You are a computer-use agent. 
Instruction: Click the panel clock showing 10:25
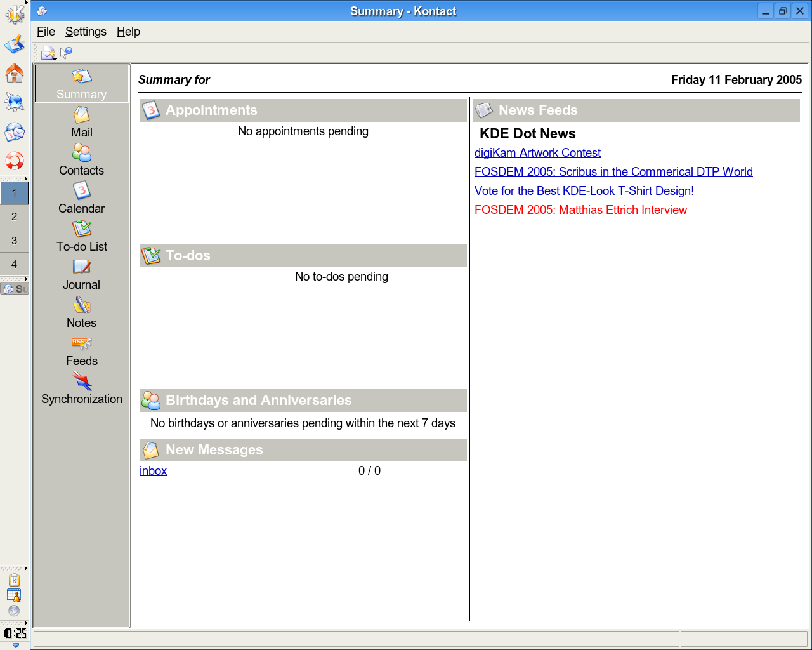tap(15, 633)
